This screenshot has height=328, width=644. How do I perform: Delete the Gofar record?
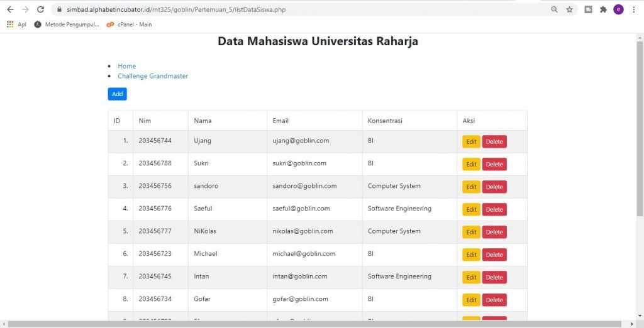click(x=494, y=300)
